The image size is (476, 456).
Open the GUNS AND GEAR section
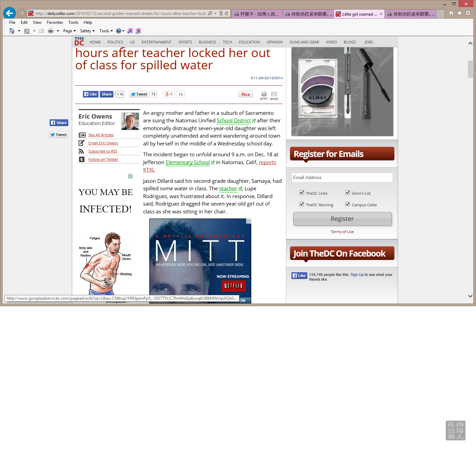point(304,42)
